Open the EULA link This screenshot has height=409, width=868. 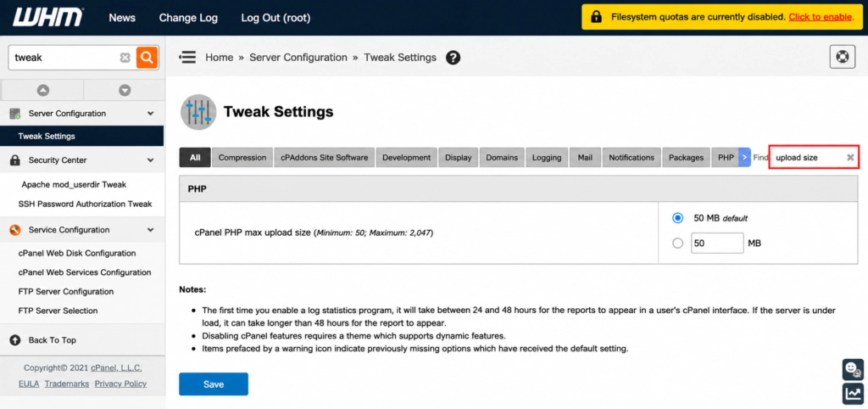pyautogui.click(x=29, y=384)
